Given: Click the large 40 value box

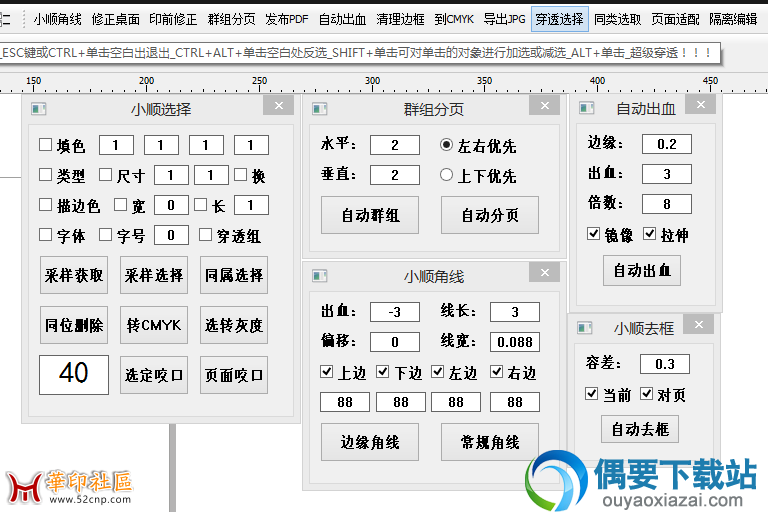Looking at the screenshot, I should pyautogui.click(x=74, y=375).
